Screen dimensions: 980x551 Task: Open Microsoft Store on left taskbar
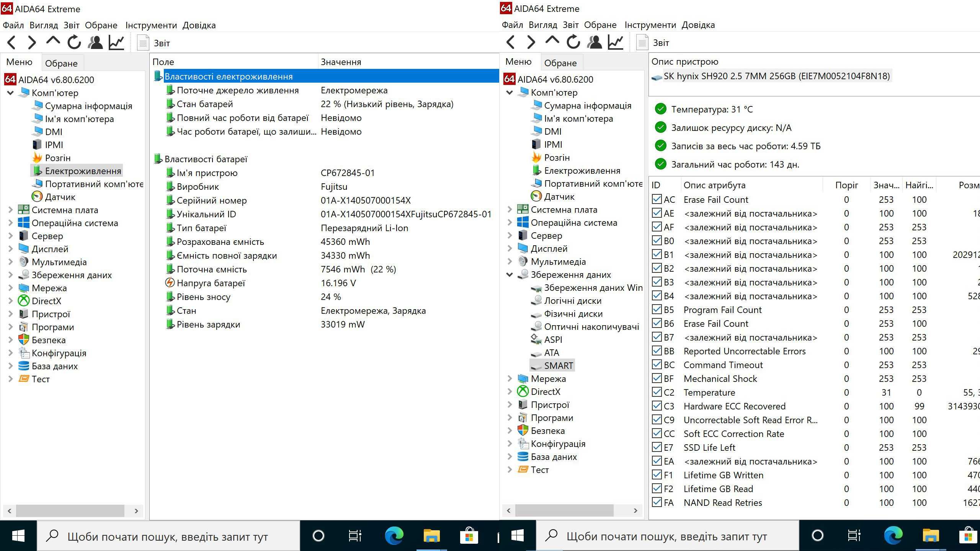click(x=469, y=536)
